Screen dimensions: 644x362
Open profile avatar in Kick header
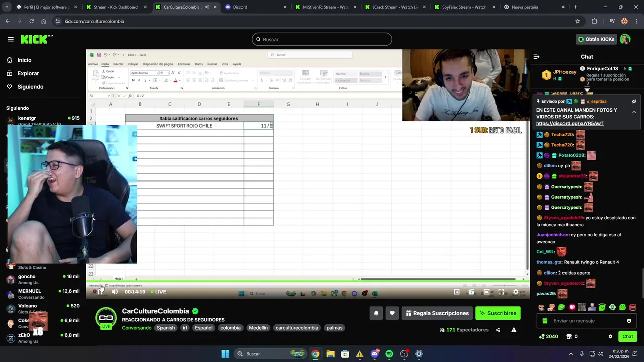(x=625, y=39)
